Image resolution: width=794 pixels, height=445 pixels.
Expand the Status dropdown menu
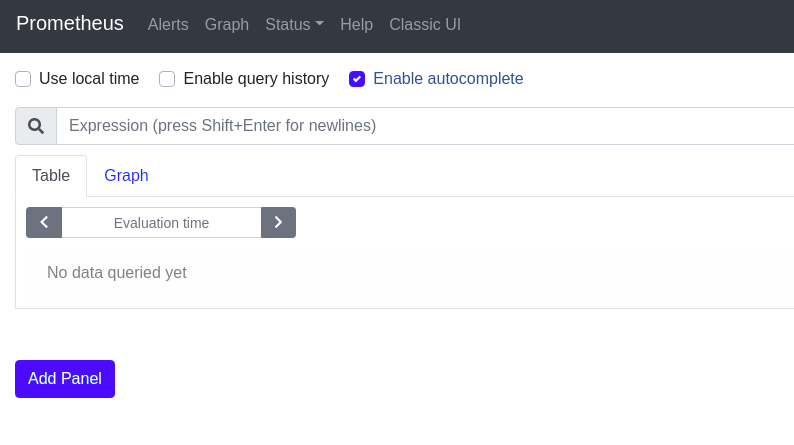click(x=288, y=24)
